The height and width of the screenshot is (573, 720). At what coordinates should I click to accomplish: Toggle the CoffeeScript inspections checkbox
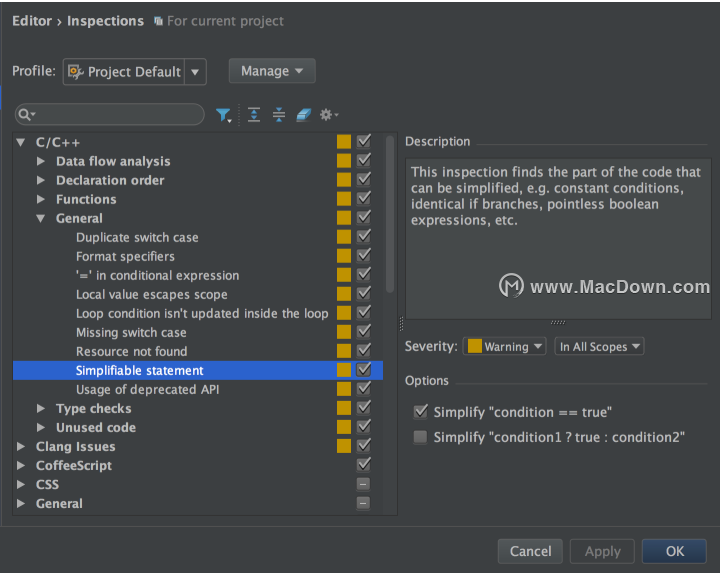tap(364, 465)
